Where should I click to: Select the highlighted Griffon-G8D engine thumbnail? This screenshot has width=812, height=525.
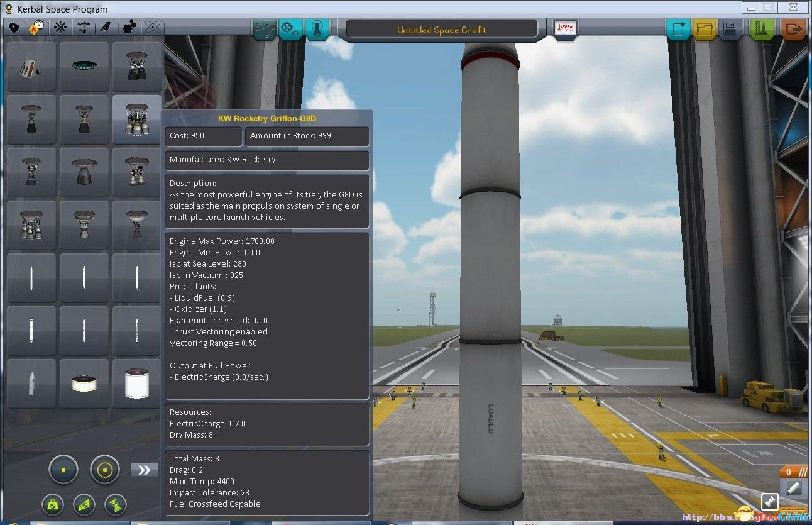click(136, 119)
